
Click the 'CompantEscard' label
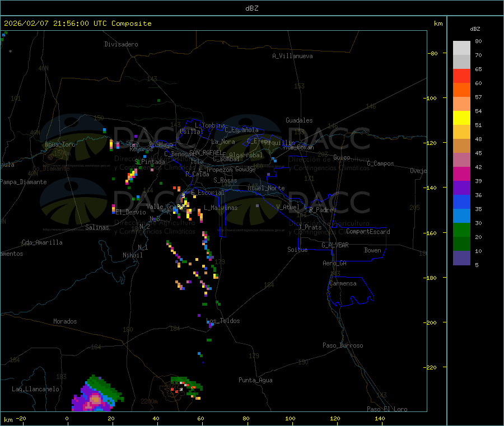pyautogui.click(x=368, y=231)
